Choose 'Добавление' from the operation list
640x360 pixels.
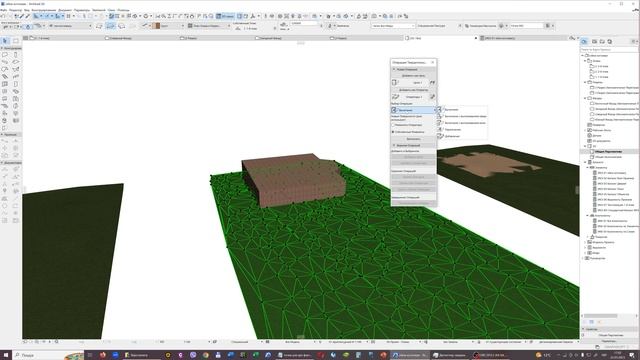(x=462, y=136)
